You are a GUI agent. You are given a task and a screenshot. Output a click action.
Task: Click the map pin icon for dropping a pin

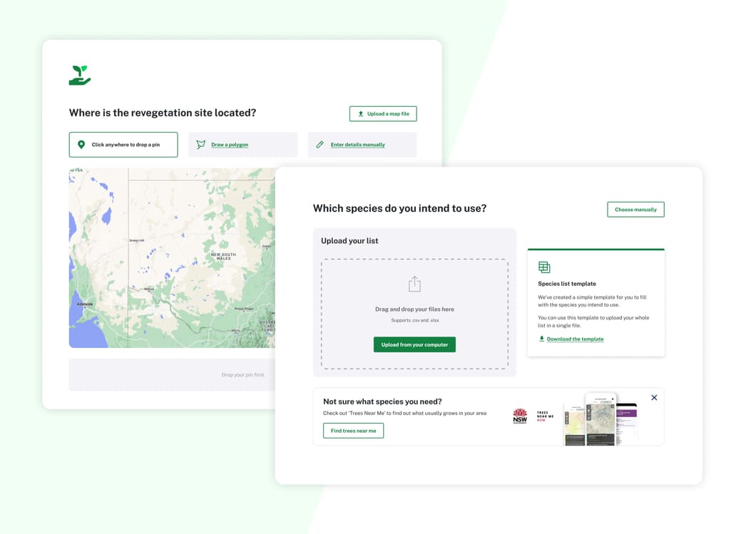coord(81,144)
